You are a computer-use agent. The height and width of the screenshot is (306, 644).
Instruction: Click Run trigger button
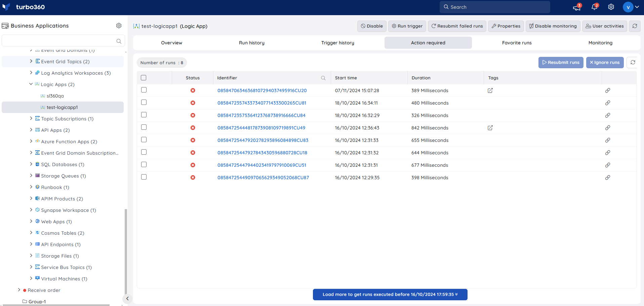407,26
